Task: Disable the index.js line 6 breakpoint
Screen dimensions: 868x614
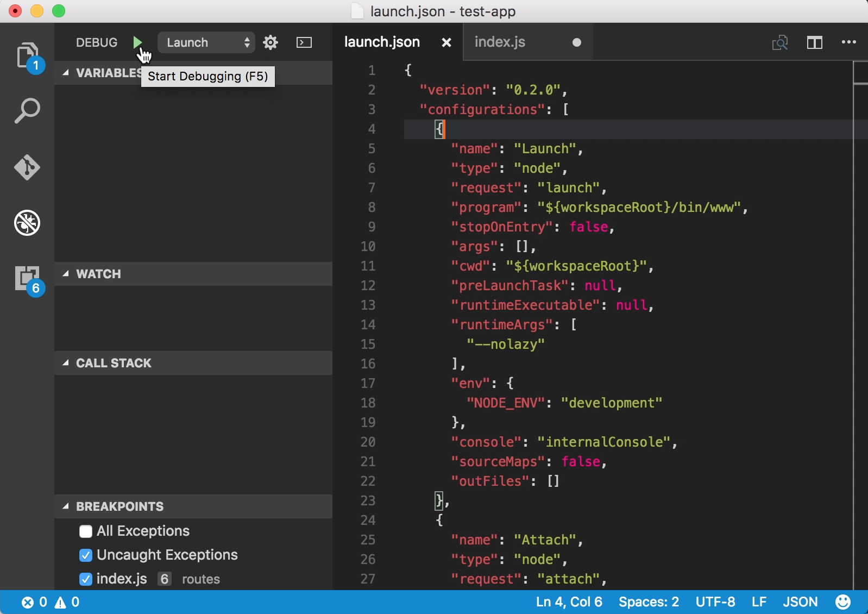Action: [86, 579]
